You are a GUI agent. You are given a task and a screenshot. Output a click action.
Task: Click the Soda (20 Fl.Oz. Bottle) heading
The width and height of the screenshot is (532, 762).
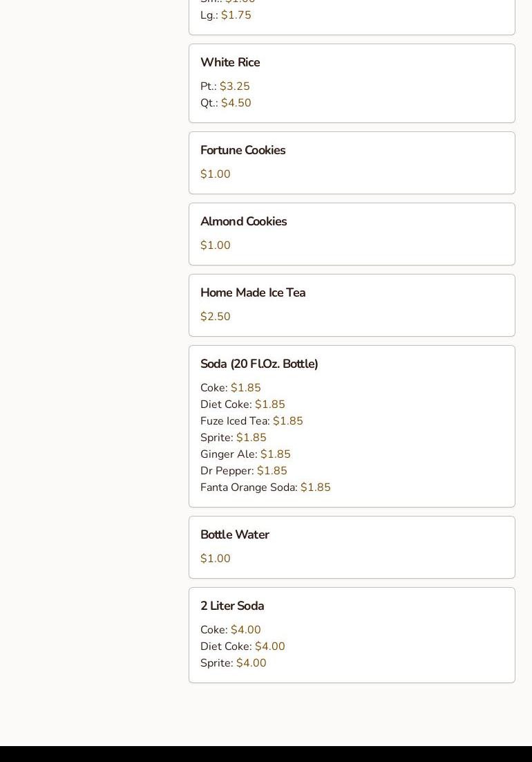[259, 364]
